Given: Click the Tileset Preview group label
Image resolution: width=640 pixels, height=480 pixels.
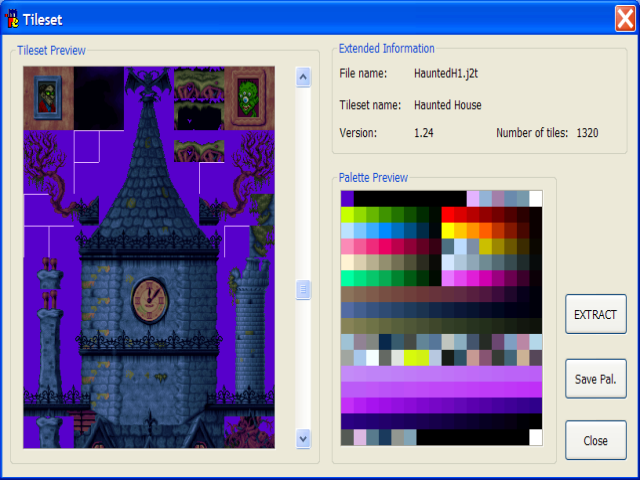Looking at the screenshot, I should (51, 51).
